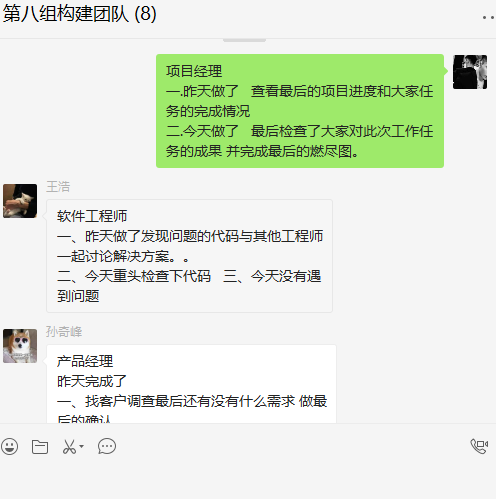Click into the message input area
Image resolution: width=496 pixels, height=499 pixels.
pos(248,478)
